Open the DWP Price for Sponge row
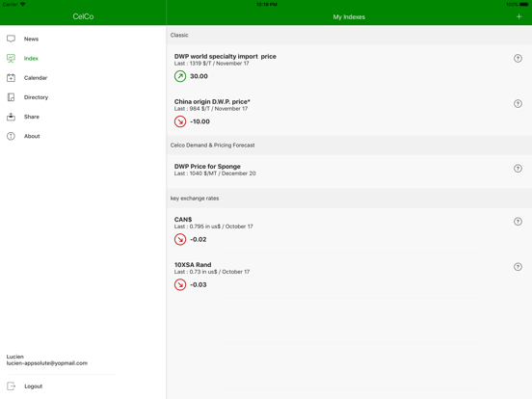The image size is (532, 399). click(349, 170)
